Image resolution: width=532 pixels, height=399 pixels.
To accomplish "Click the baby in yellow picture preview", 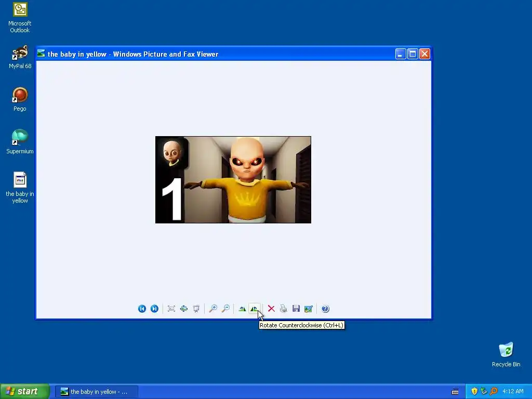I will 233,180.
